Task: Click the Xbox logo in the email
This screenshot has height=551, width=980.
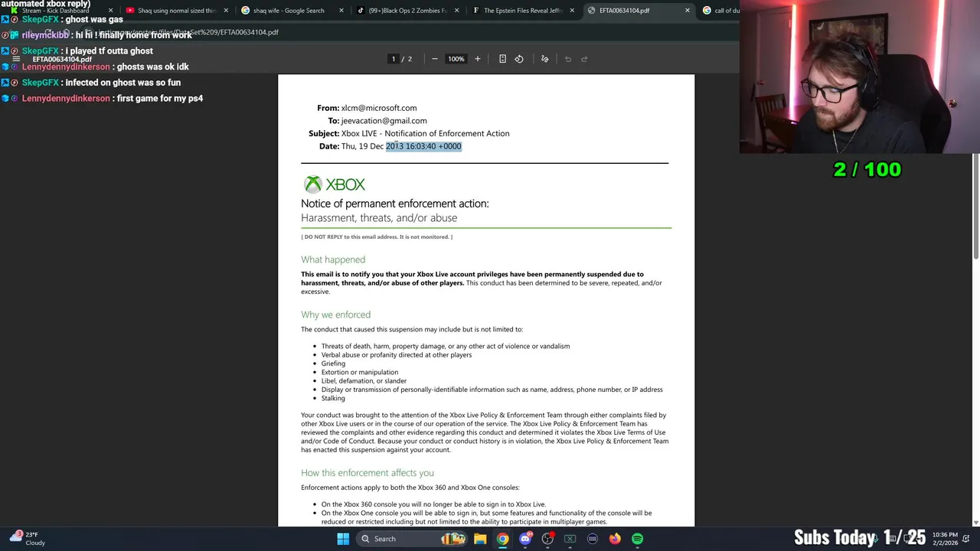Action: click(x=335, y=184)
